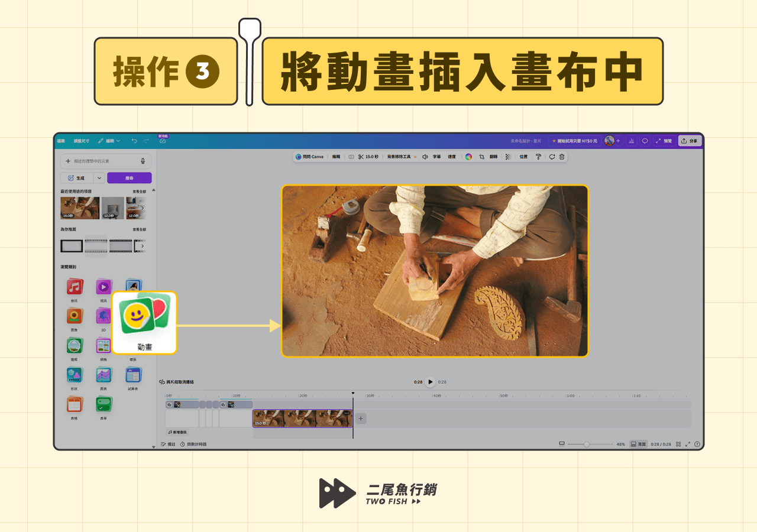Toggle the 頁面 pages view button
This screenshot has height=532, width=757.
[638, 444]
